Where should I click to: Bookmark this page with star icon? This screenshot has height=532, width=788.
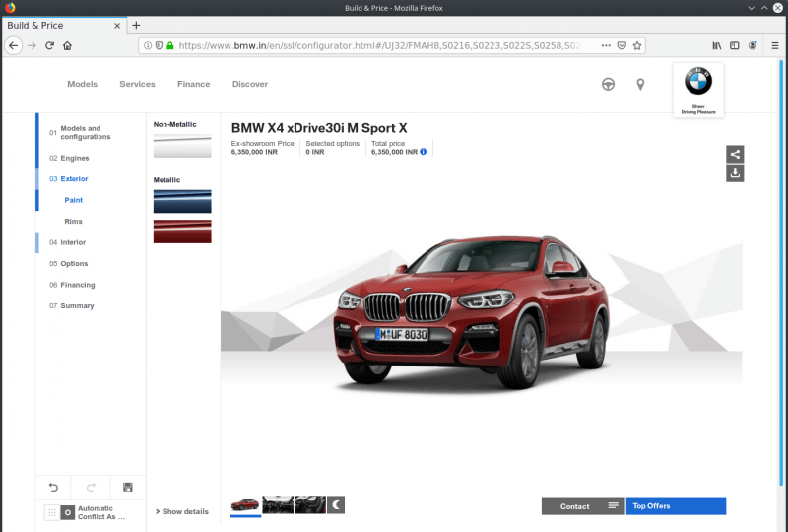(x=637, y=45)
